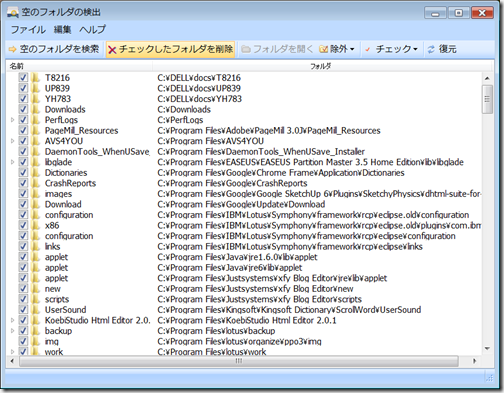
Task: Click the libglade folder icon
Action: click(36, 162)
